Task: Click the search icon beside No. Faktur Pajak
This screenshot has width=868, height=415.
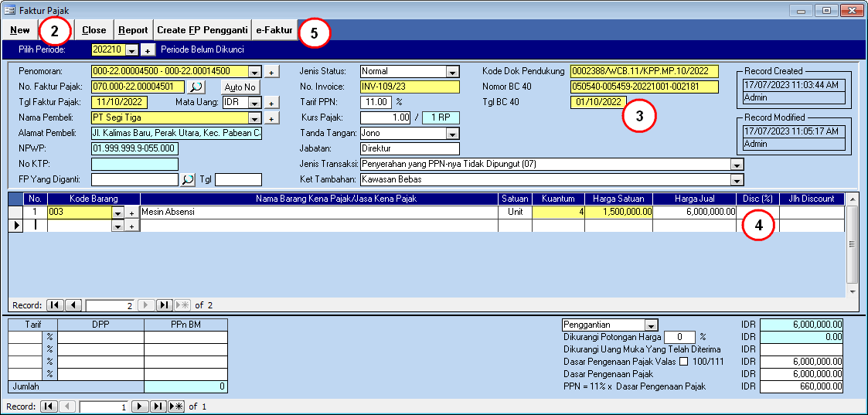Action: [x=197, y=87]
